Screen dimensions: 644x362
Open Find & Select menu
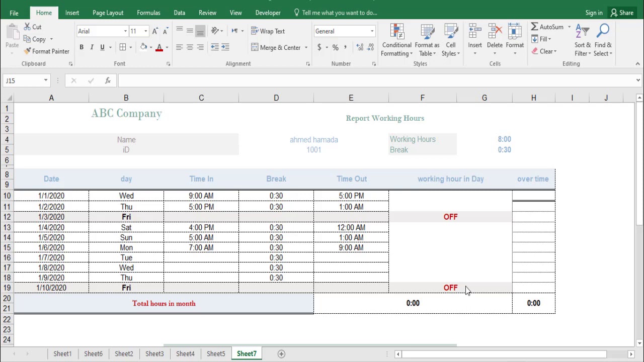[603, 40]
